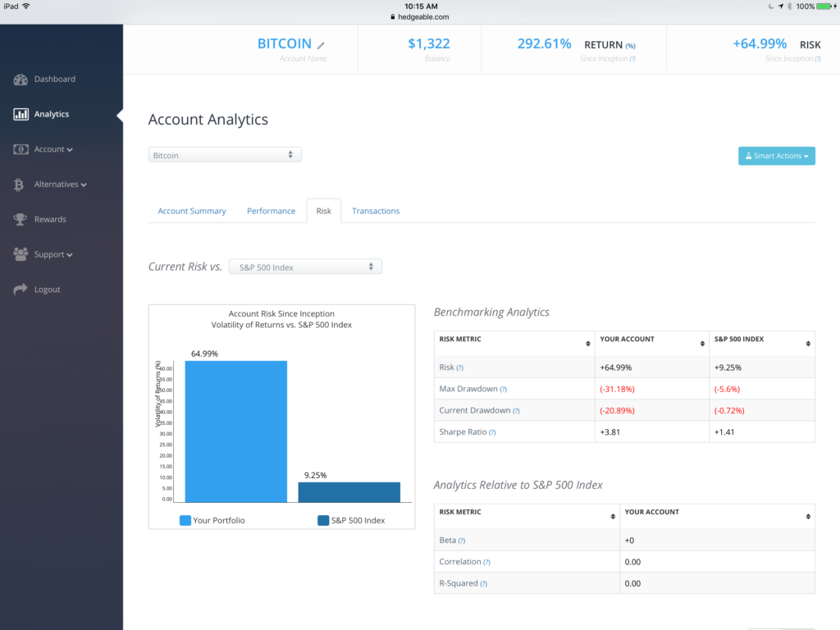Open the Dashboard gauge icon
The width and height of the screenshot is (840, 630).
coord(21,80)
